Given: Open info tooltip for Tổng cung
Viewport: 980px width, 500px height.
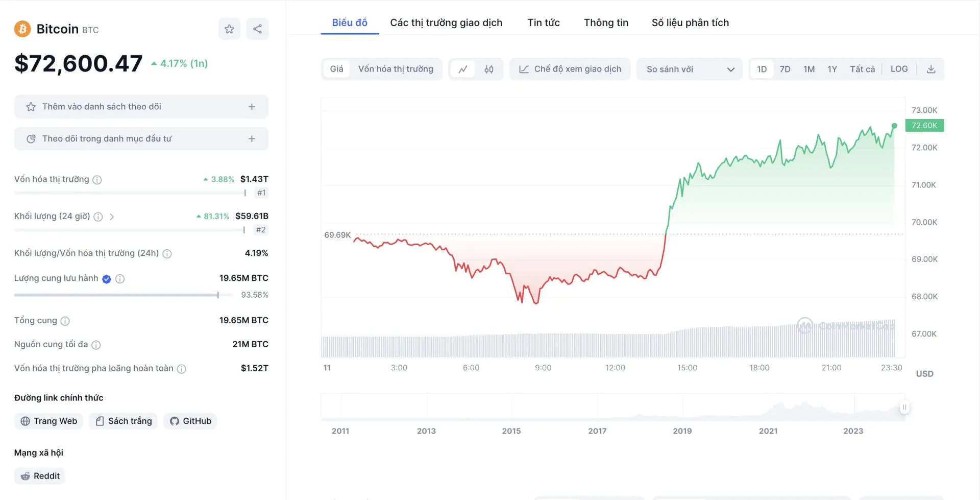Looking at the screenshot, I should (65, 321).
